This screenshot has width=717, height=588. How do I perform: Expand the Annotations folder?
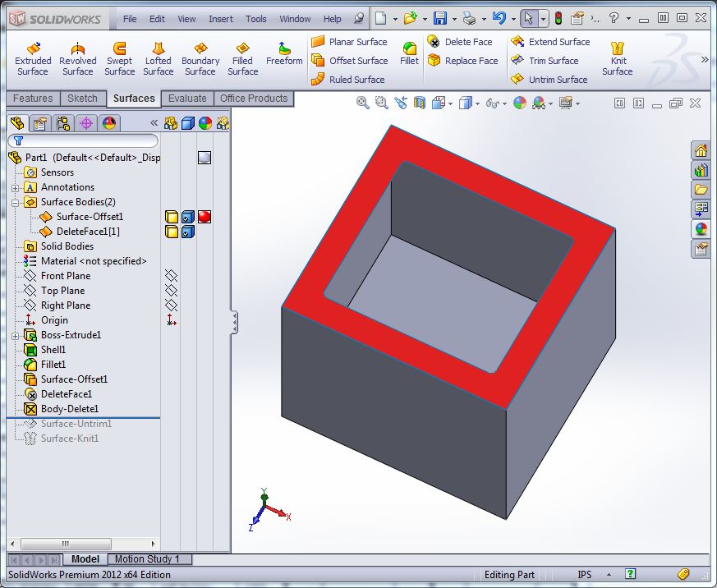point(15,187)
